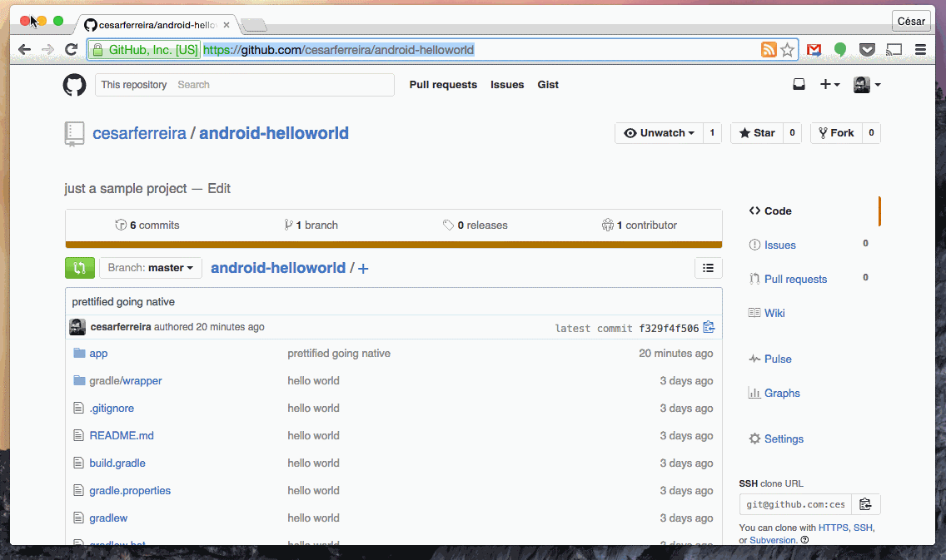Open the gradle/wrapper folder
This screenshot has height=560, width=946.
[126, 381]
